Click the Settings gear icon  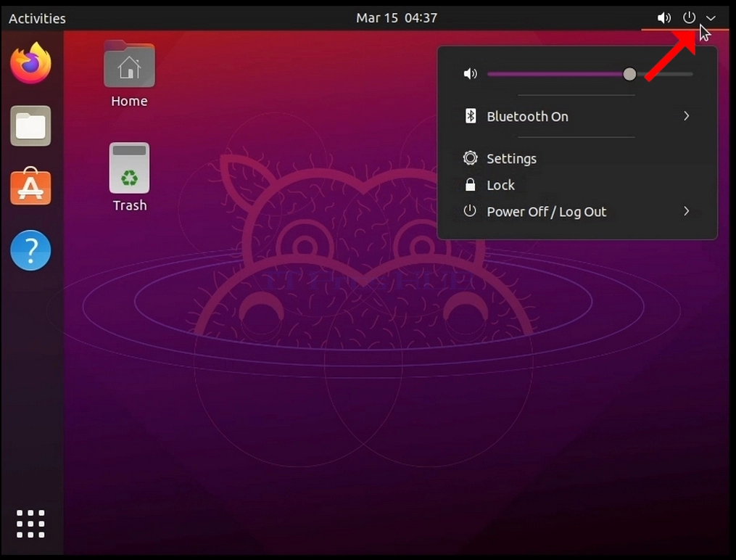(x=470, y=158)
